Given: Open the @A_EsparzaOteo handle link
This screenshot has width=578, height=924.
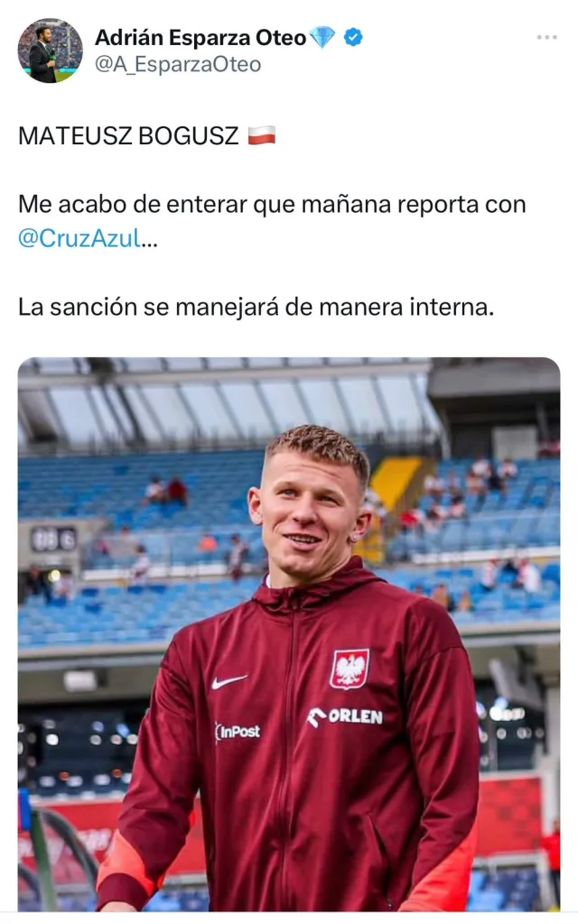Looking at the screenshot, I should click(x=178, y=64).
